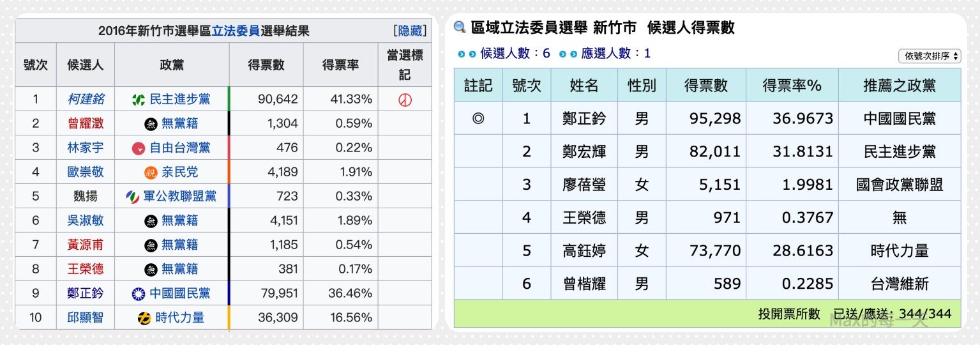Viewport: 980px width, 345px height.
Task: Click the 軍公教聯盟黨 party logo icon
Action: (x=133, y=197)
